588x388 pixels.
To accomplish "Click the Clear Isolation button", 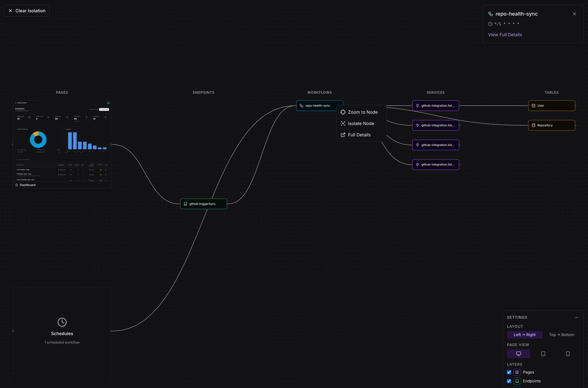I will [27, 11].
